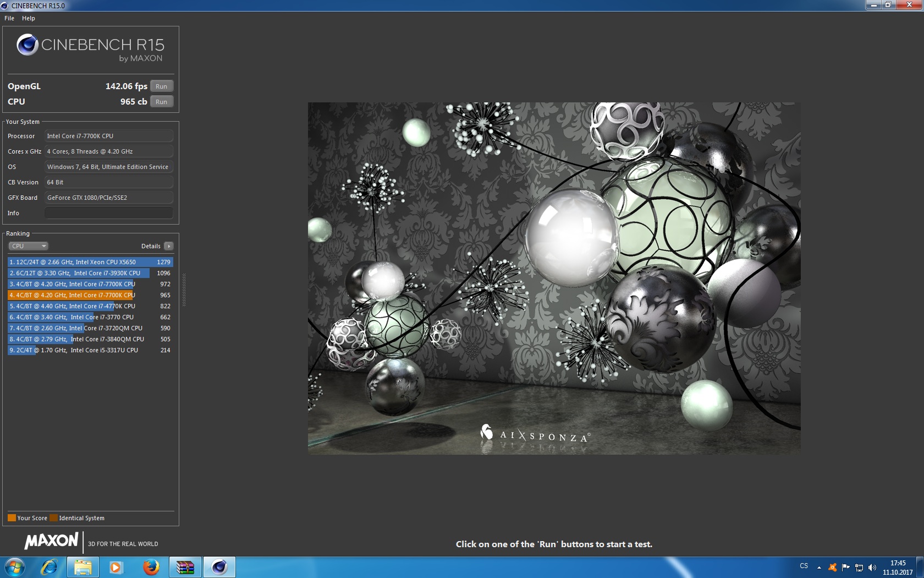Select ranking row Intel Core i7-4770K CPU
This screenshot has height=578, width=924.
(90, 306)
